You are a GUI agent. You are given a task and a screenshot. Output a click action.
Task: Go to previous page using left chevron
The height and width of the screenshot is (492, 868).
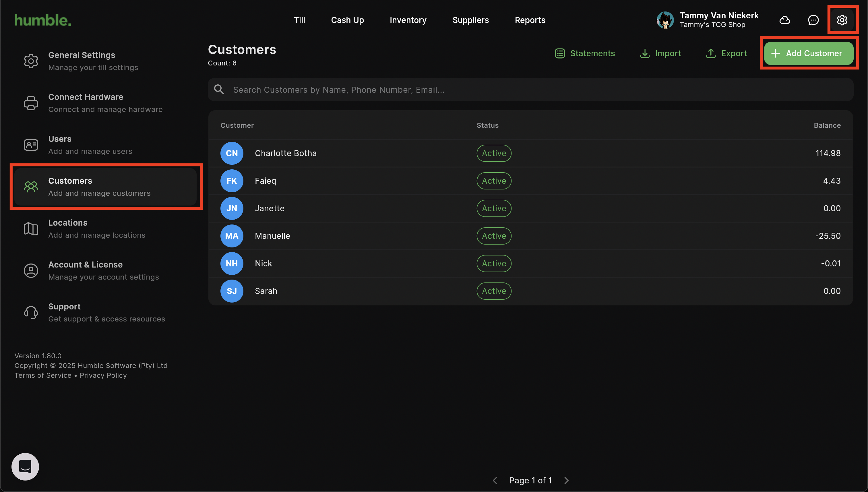click(495, 480)
